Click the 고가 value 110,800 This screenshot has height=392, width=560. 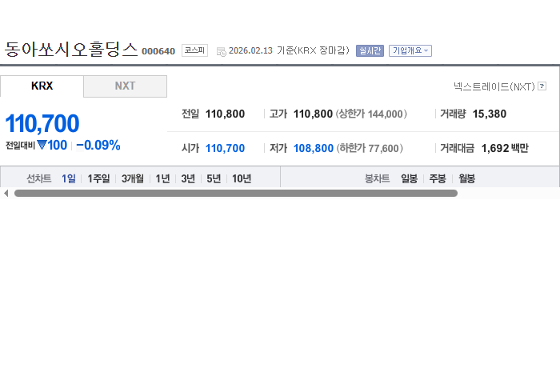click(313, 114)
